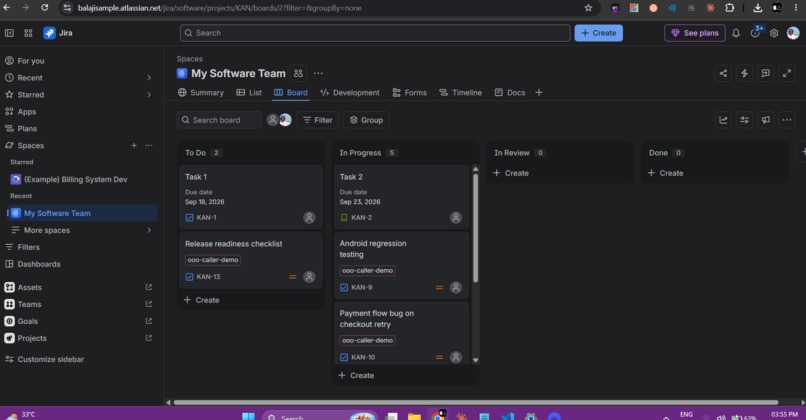
Task: Click unassigned avatar filter
Action: click(x=272, y=120)
